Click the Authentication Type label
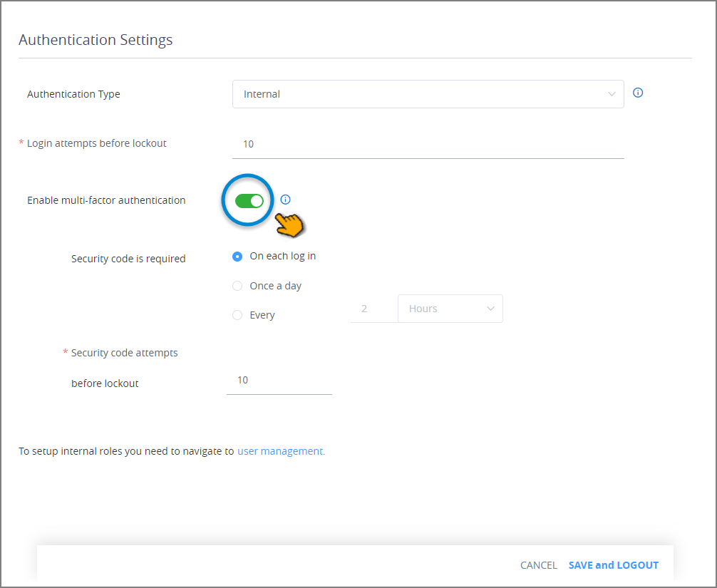The width and height of the screenshot is (717, 588). pyautogui.click(x=73, y=94)
